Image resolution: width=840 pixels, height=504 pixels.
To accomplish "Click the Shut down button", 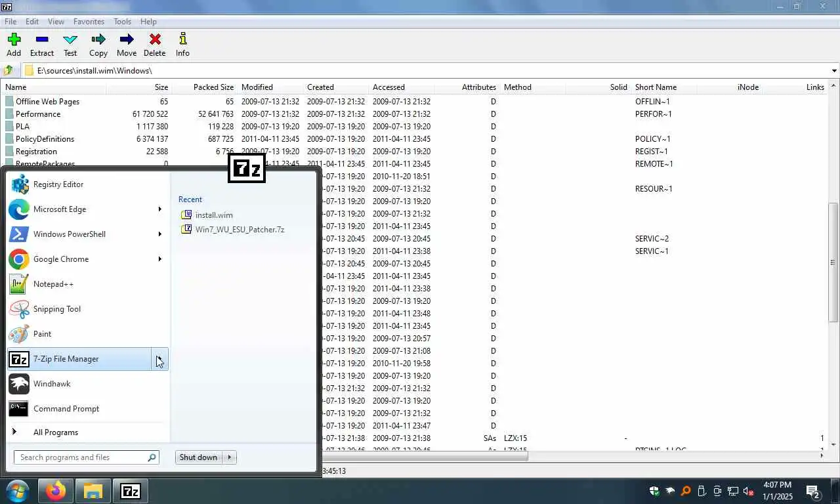I will 198,457.
